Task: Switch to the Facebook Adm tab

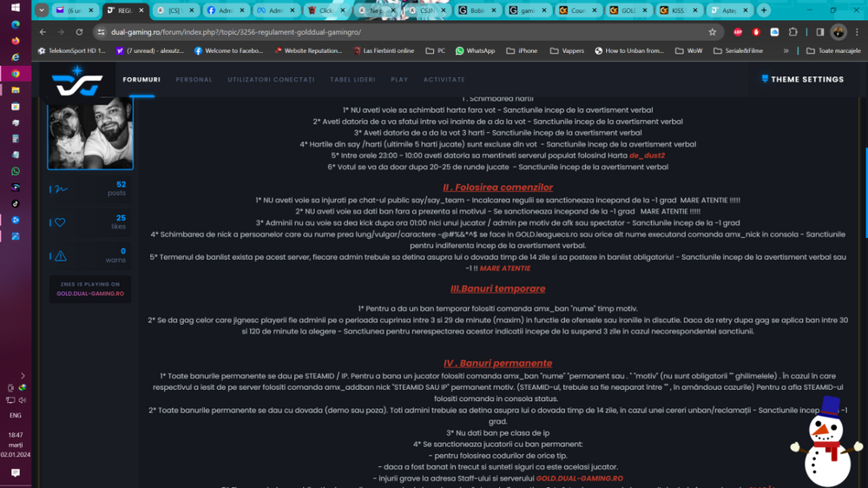Action: (x=226, y=10)
